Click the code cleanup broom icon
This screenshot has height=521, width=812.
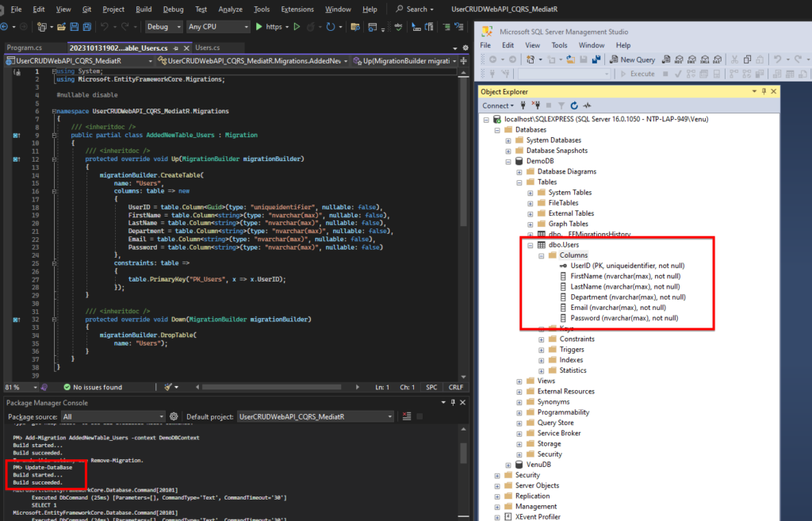[x=168, y=387]
